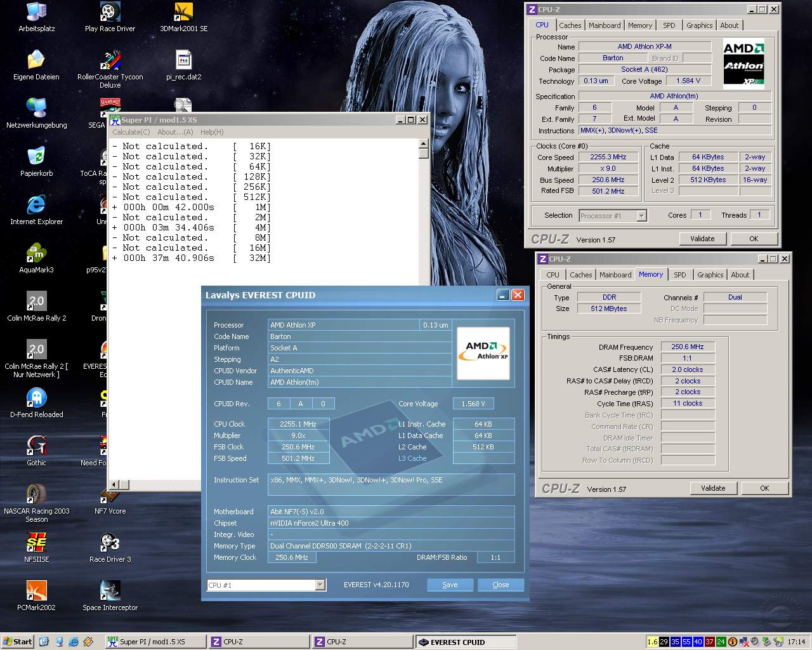Select the PCMark2002 desktop icon

click(x=36, y=596)
